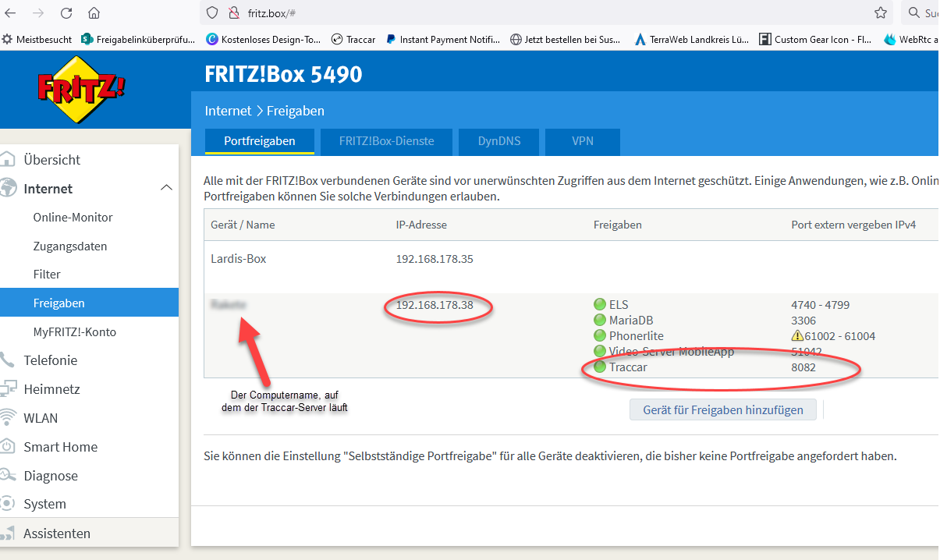Open Online-Monitor in the sidebar

point(73,218)
